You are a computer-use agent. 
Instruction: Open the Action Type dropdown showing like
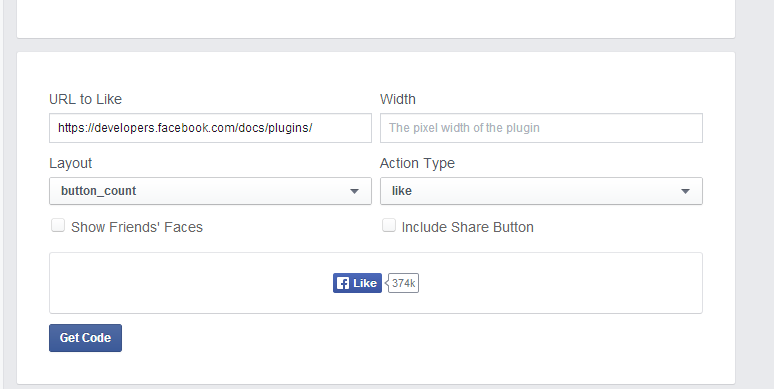(541, 191)
